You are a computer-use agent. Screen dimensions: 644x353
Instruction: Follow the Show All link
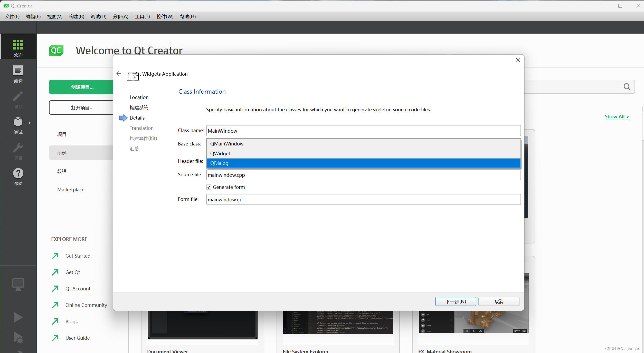[617, 117]
